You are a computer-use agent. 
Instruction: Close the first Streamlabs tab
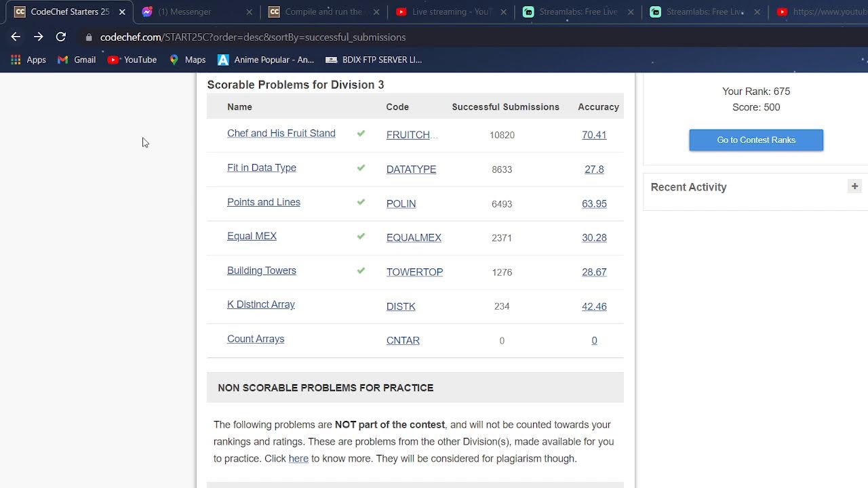pos(630,12)
